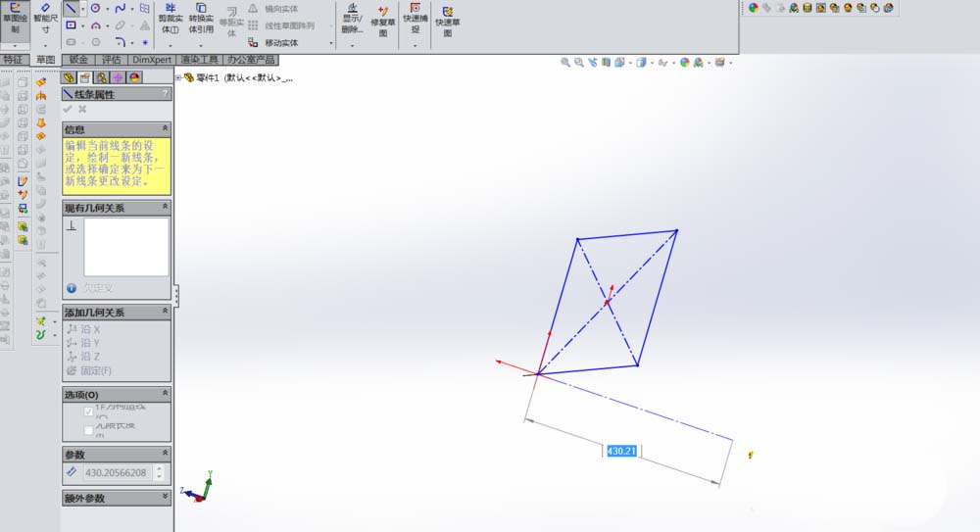980x532 pixels.
Task: Select the Circle sketch tool
Action: coord(96,9)
